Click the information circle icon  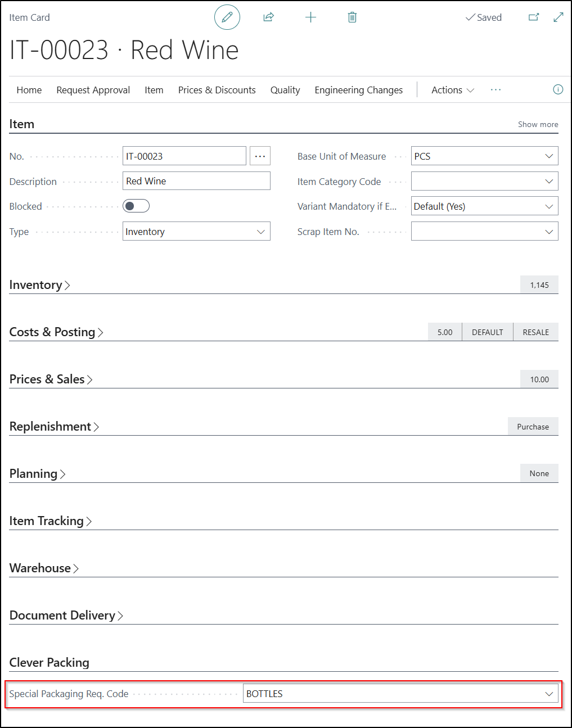558,89
